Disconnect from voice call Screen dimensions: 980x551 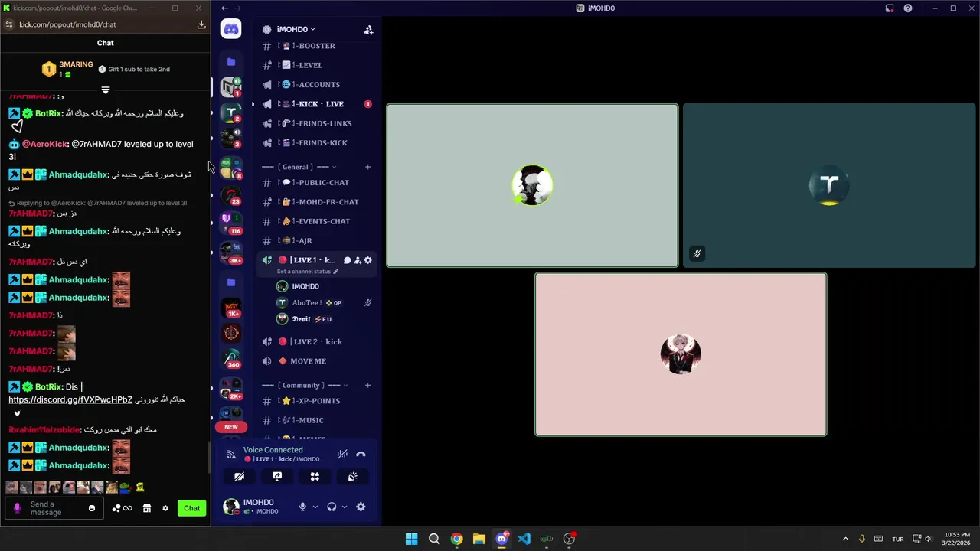(x=361, y=455)
